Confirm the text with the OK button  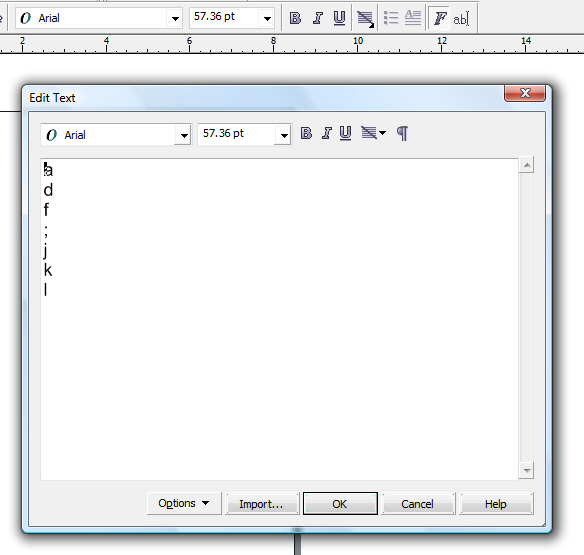point(340,504)
